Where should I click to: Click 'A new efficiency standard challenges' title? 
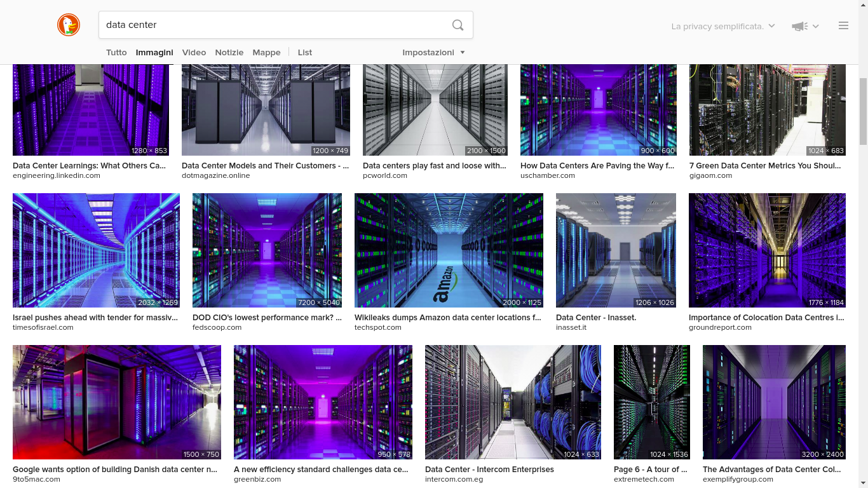(321, 469)
